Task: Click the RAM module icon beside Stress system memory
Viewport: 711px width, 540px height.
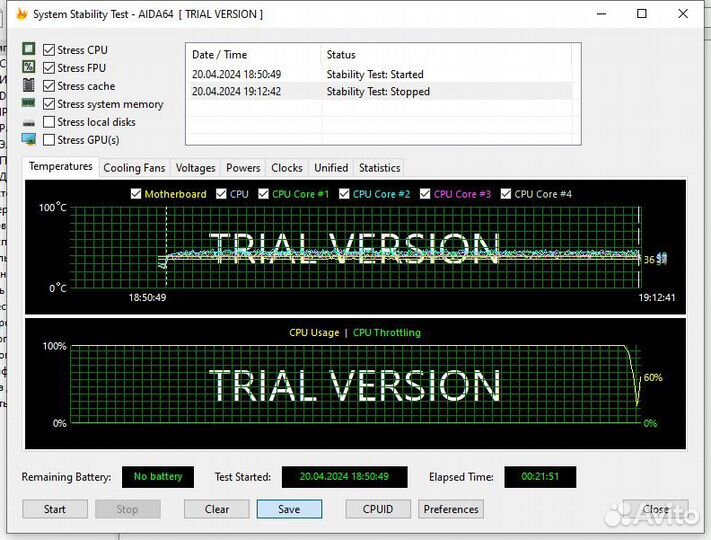Action: pos(29,103)
